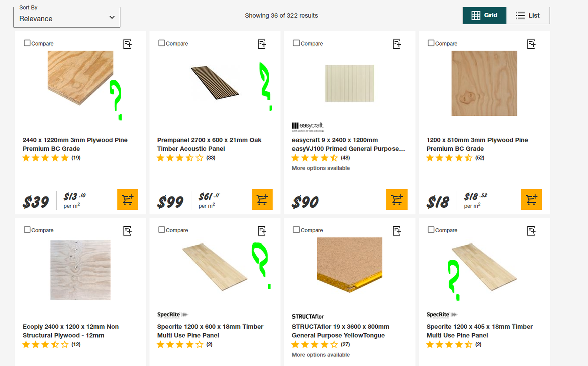Show more options for easycraft easyVJ100
The height and width of the screenshot is (366, 588).
(x=321, y=168)
